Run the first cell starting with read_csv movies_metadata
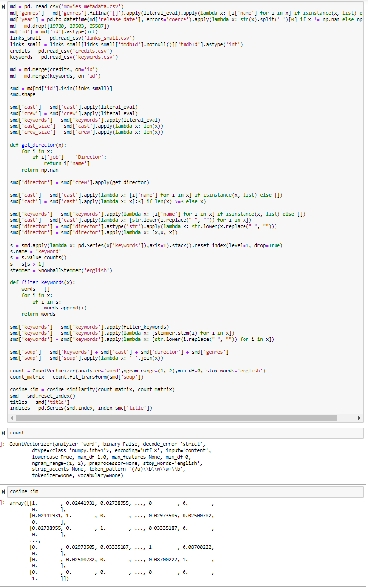 pyautogui.click(x=3, y=7)
